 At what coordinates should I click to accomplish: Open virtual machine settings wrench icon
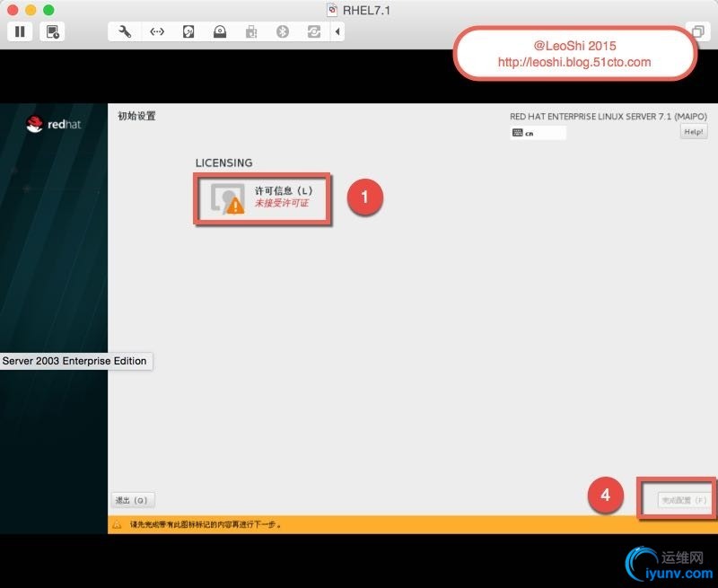[125, 31]
